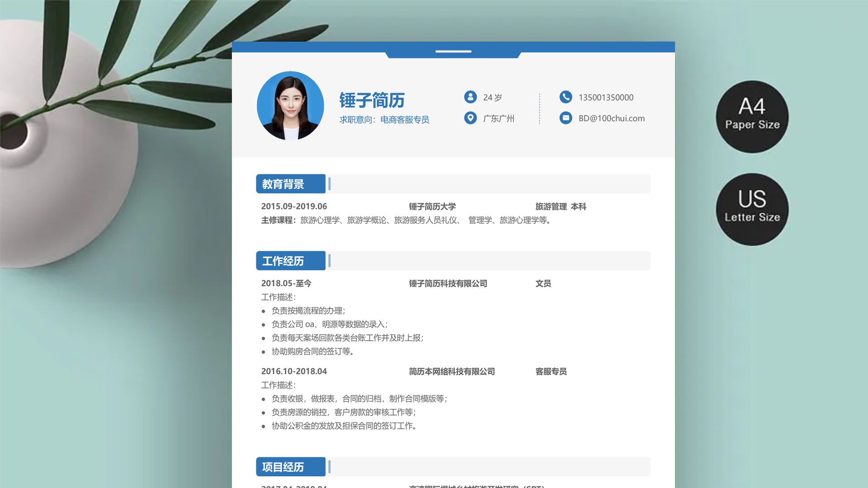Click the company 锤子简历科技有限公司
The width and height of the screenshot is (868, 488).
[x=448, y=283]
